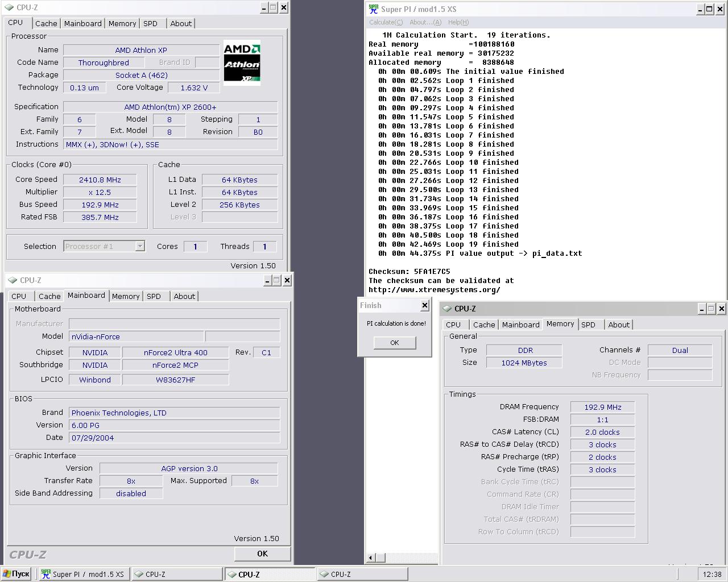
Task: Switch to Mainboard tab in Memory CPU-Z window
Action: pos(521,325)
